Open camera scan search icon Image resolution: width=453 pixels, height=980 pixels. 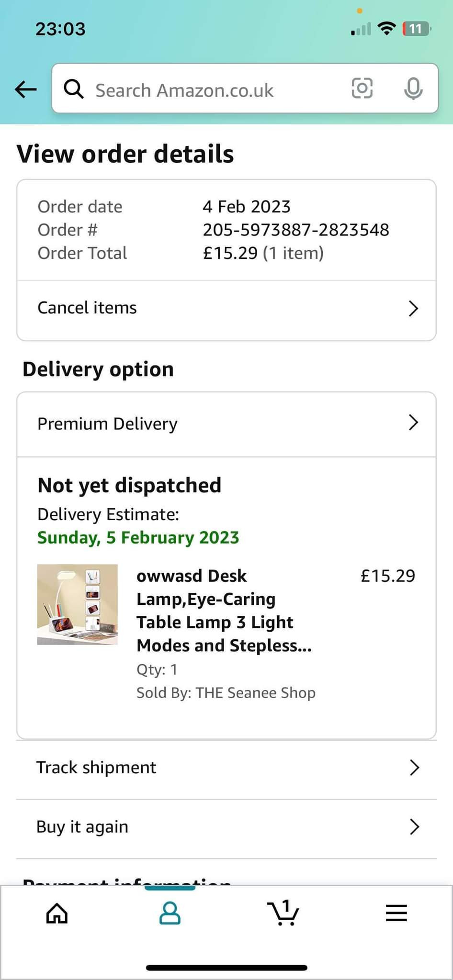[x=362, y=89]
